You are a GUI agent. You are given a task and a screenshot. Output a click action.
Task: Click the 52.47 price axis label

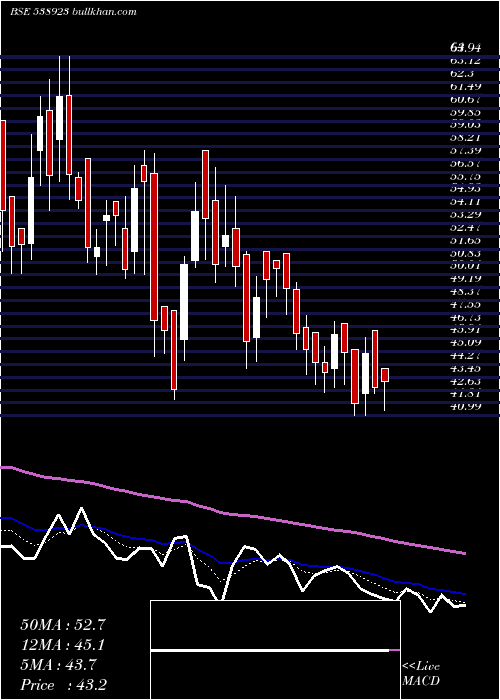coord(465,228)
